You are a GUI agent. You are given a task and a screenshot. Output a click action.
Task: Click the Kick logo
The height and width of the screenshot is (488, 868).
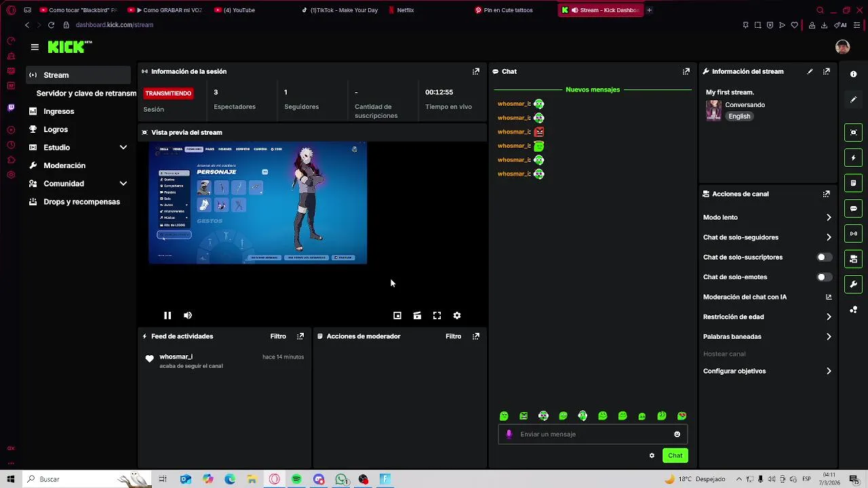click(69, 47)
